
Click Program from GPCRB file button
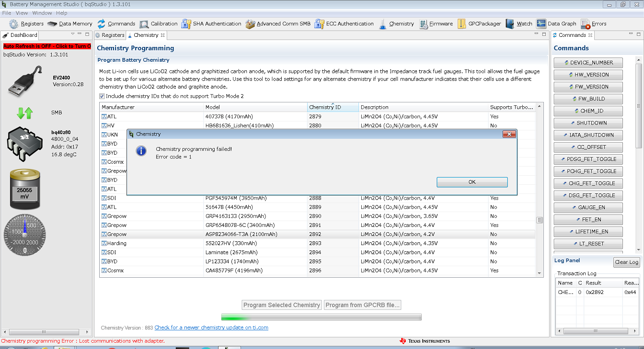[x=362, y=305]
